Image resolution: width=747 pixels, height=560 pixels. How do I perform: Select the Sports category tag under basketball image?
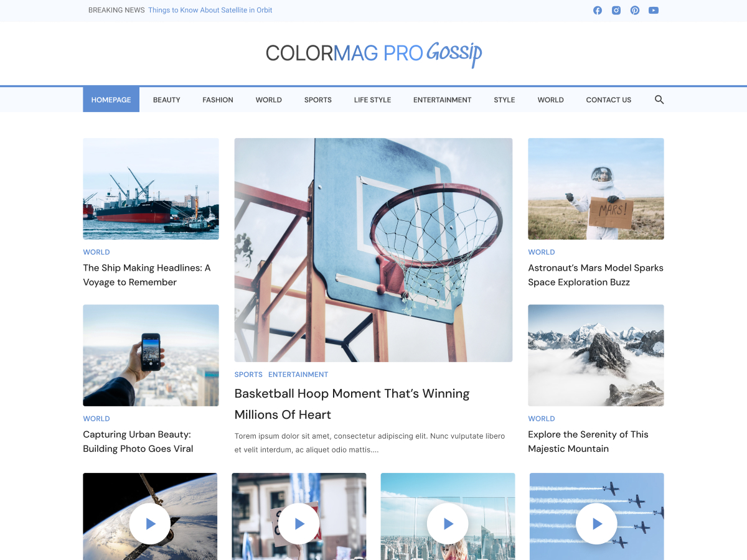248,375
